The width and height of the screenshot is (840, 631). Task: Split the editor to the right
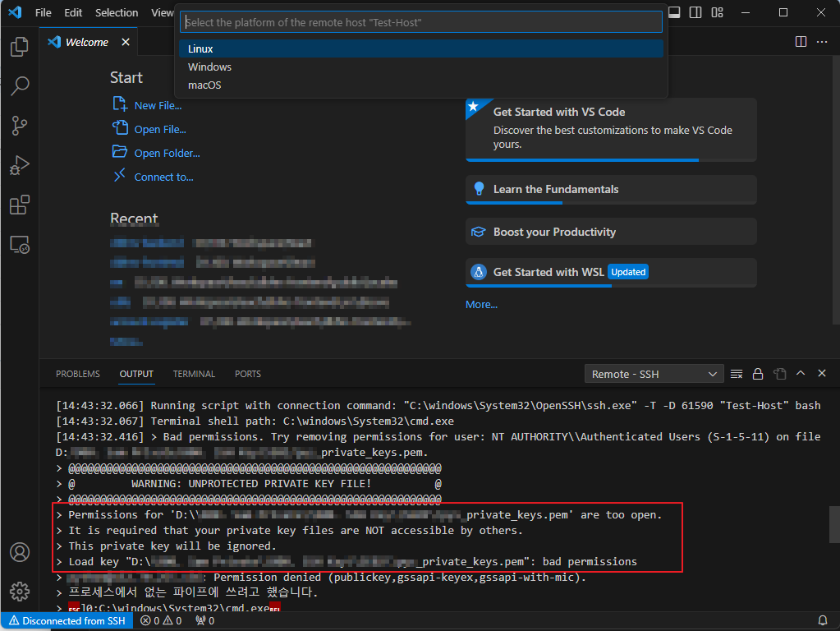(x=801, y=42)
